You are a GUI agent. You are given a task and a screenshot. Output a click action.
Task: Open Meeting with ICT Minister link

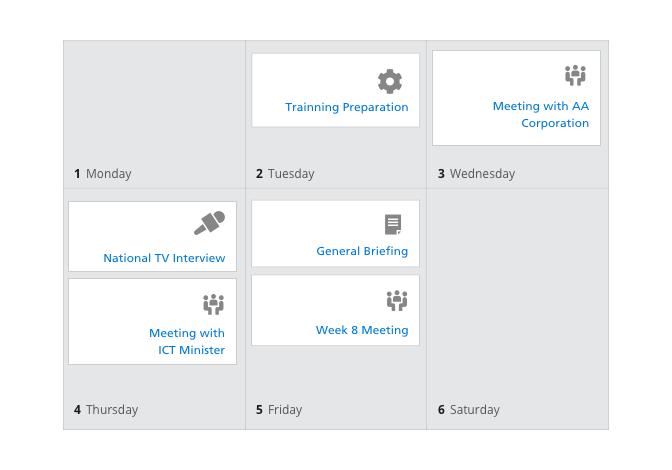click(187, 341)
